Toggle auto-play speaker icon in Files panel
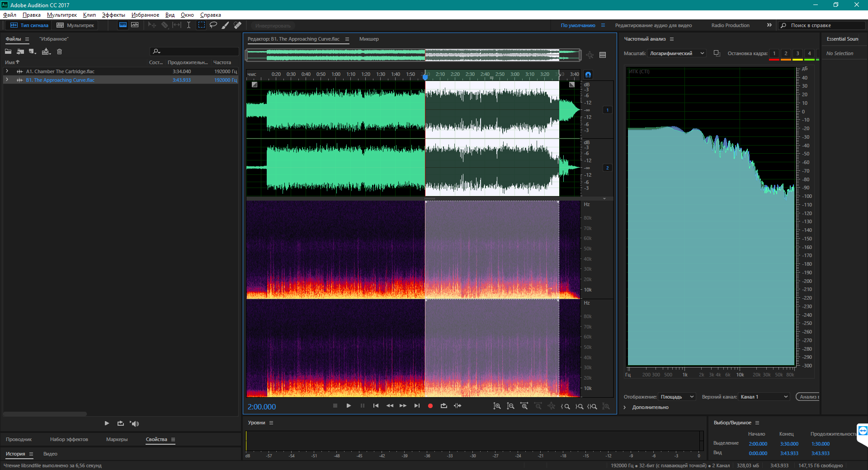This screenshot has height=470, width=868. click(x=134, y=423)
